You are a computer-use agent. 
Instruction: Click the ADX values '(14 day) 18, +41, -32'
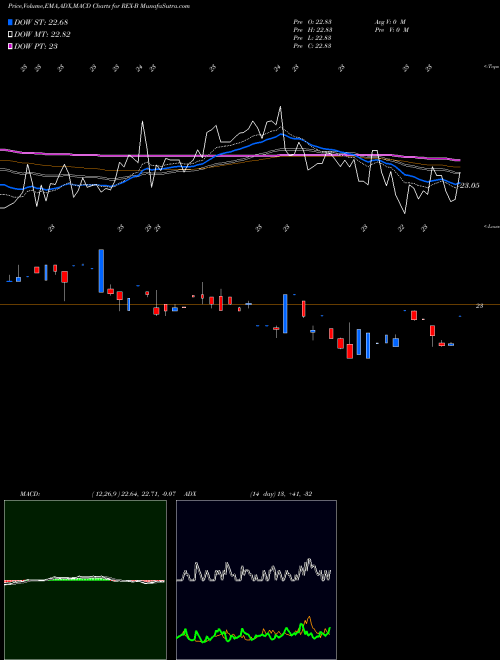[281, 494]
